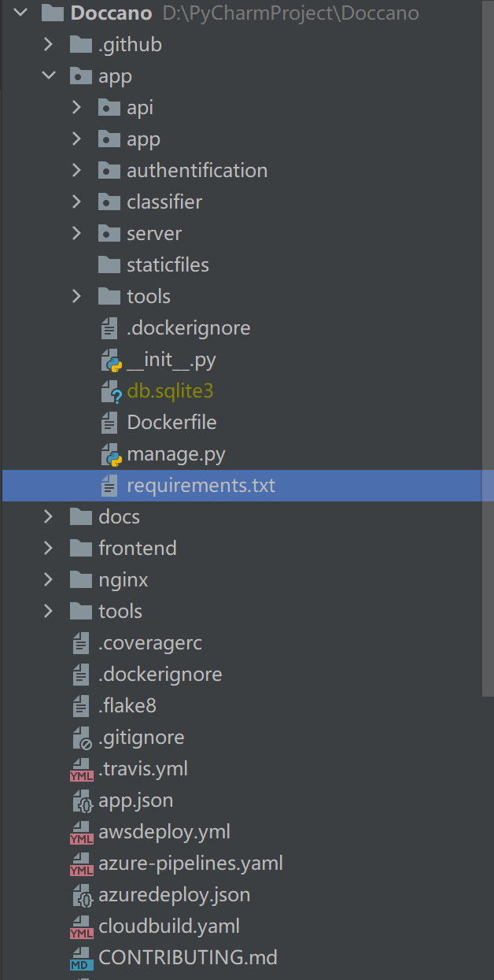Image resolution: width=494 pixels, height=980 pixels.
Task: Select the staticfiles folder
Action: (x=168, y=265)
